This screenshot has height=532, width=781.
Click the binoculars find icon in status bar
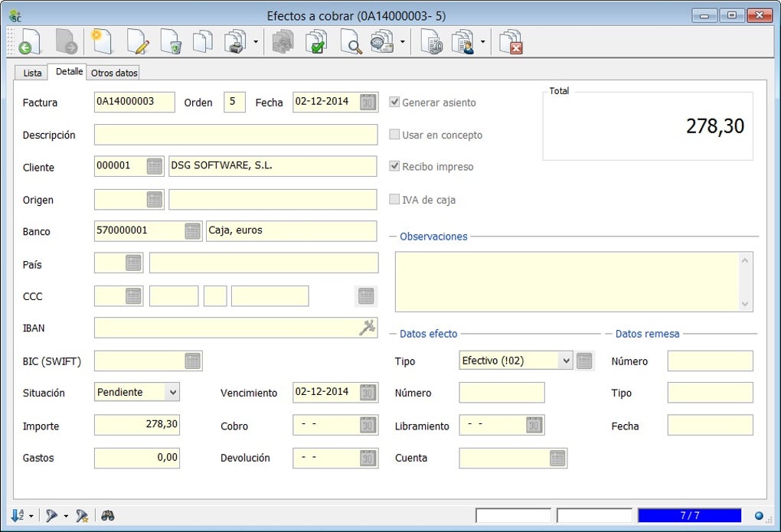tap(108, 516)
